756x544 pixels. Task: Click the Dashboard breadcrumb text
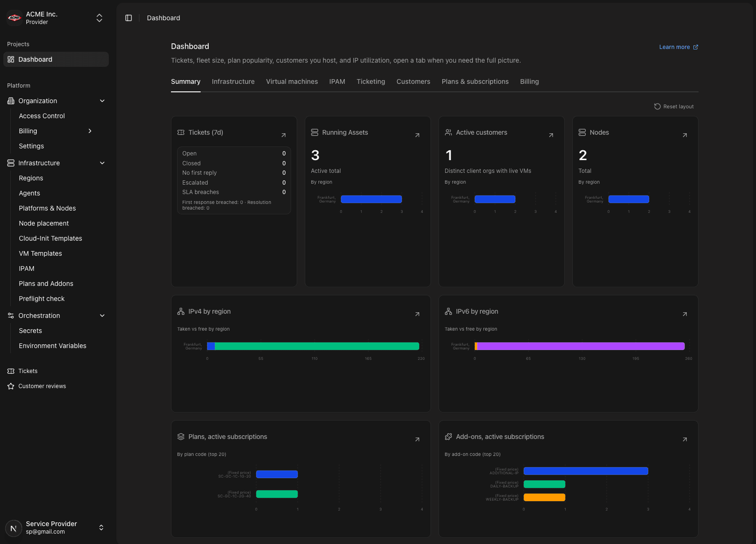[x=163, y=18]
